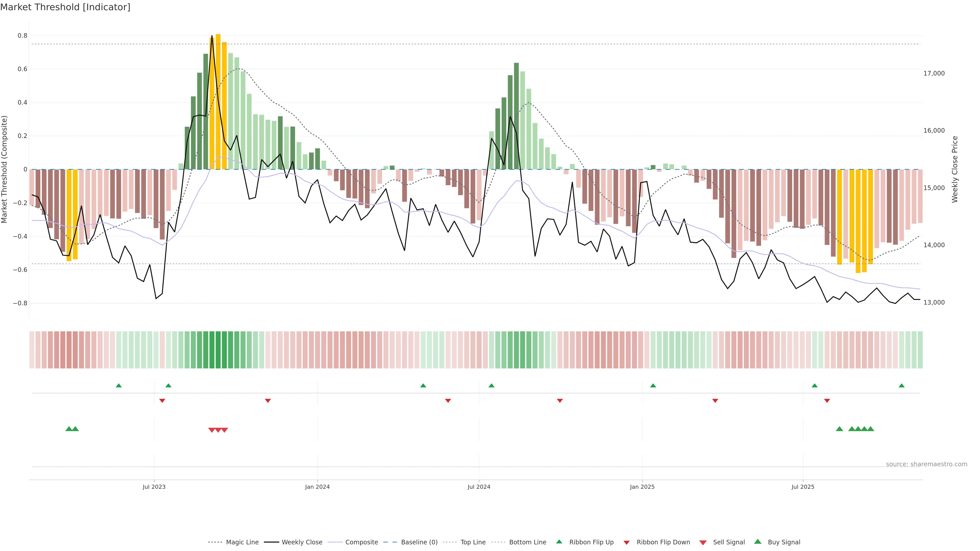Click the Weekly Close Price axis title
Viewport: 980px width, 551px height.
click(955, 169)
